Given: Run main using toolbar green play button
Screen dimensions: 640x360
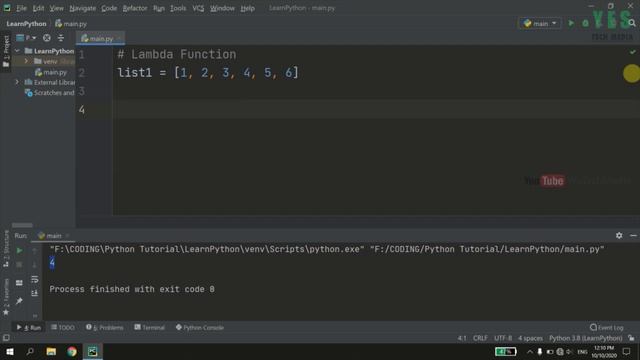Looking at the screenshot, I should (571, 23).
